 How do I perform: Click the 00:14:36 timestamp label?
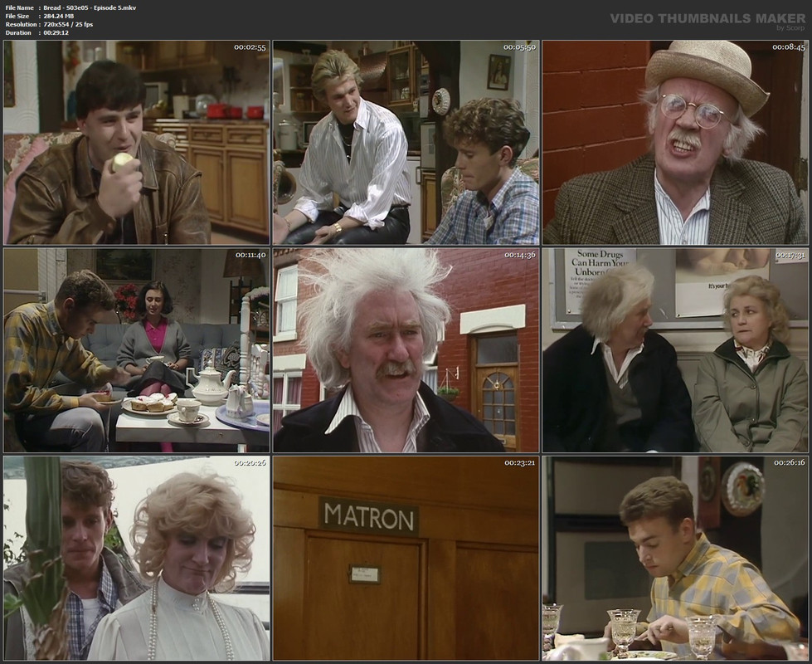tap(520, 255)
